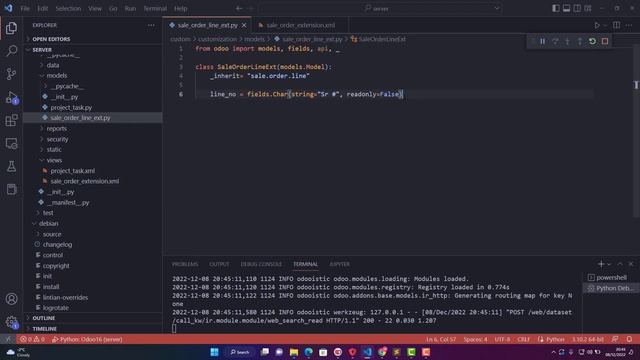Open the Accounts menu icon
This screenshot has height=360, width=640.
tap(11, 299)
